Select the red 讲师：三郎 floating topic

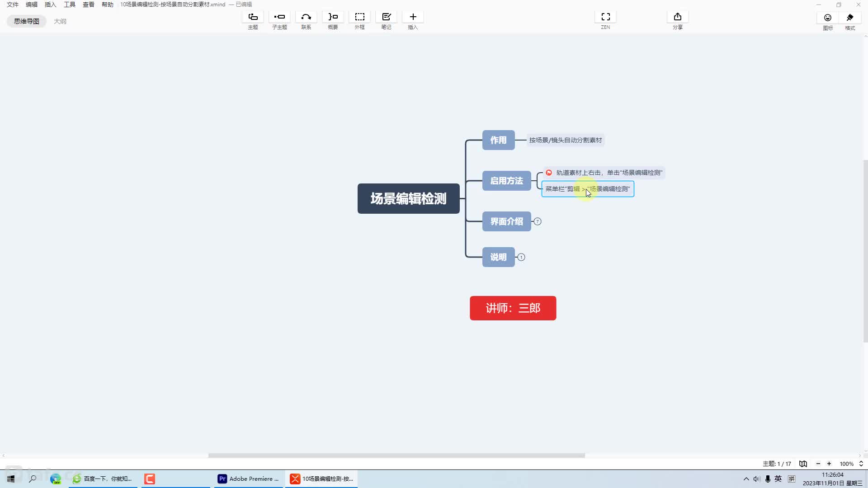coord(513,308)
